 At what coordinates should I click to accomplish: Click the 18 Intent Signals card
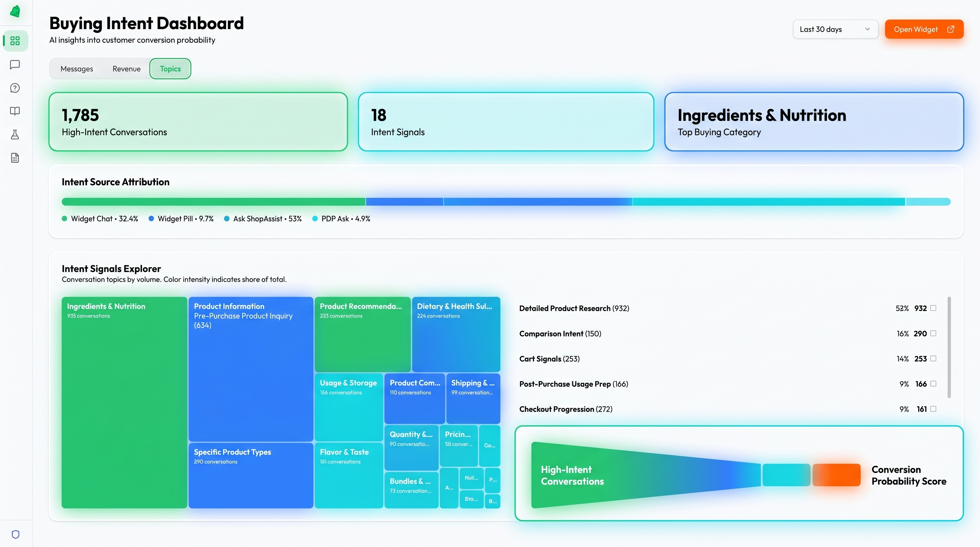tap(506, 122)
